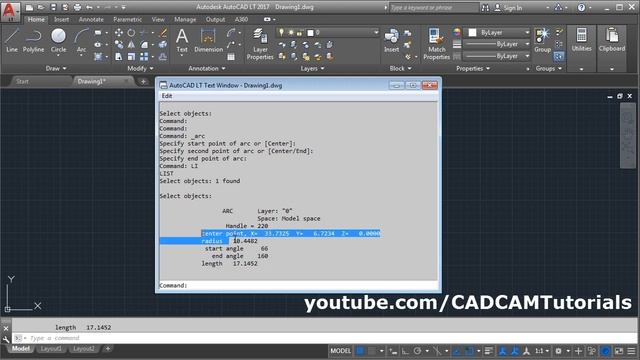Toggle polar tracking in status bar
The height and width of the screenshot is (360, 640).
coord(417,351)
